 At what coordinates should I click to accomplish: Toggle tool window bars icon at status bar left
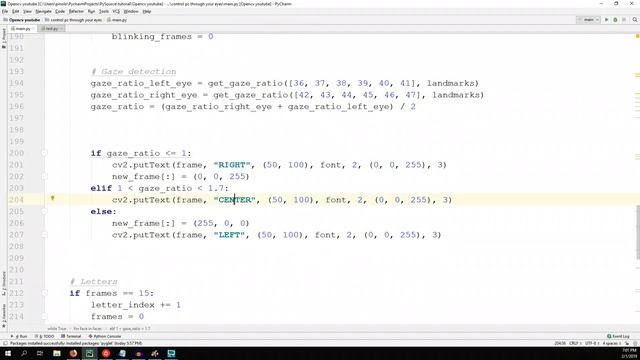(5, 344)
